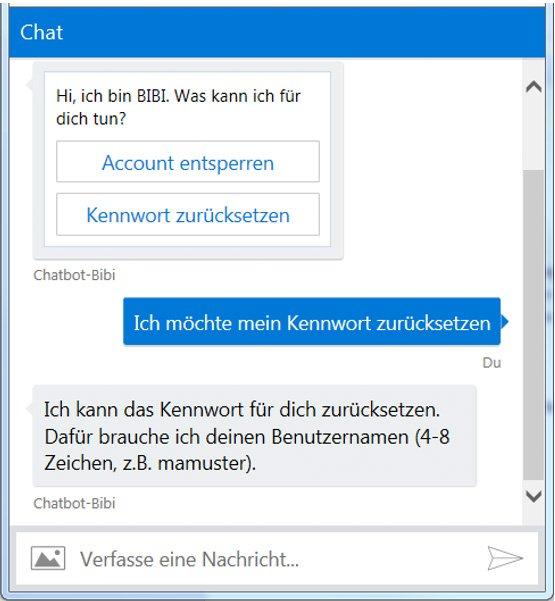Click the bot reply about Benutzernamen
This screenshot has height=601, width=555.
point(255,436)
